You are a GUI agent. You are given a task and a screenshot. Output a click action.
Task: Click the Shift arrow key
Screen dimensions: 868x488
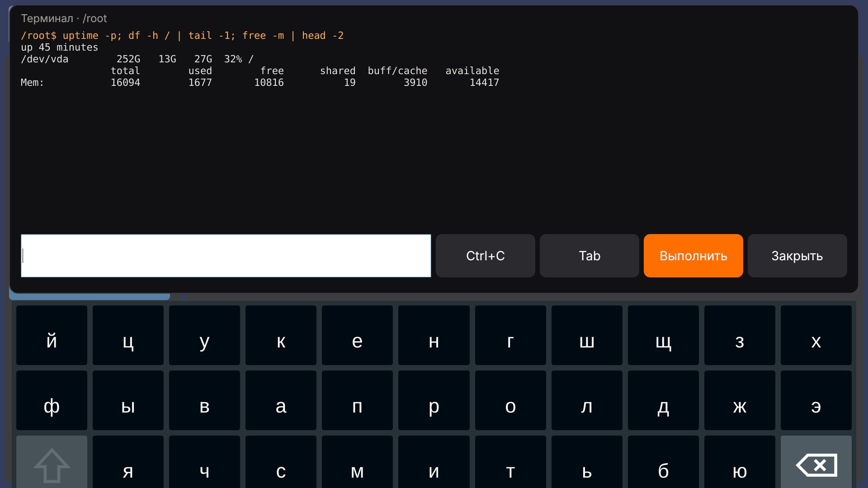(x=52, y=463)
